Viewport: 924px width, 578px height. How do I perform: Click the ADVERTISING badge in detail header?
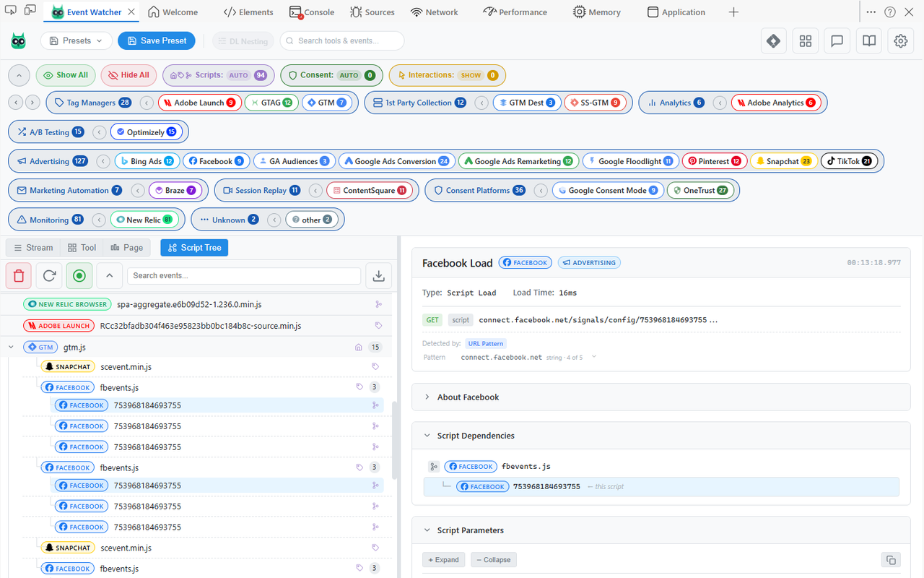[589, 263]
